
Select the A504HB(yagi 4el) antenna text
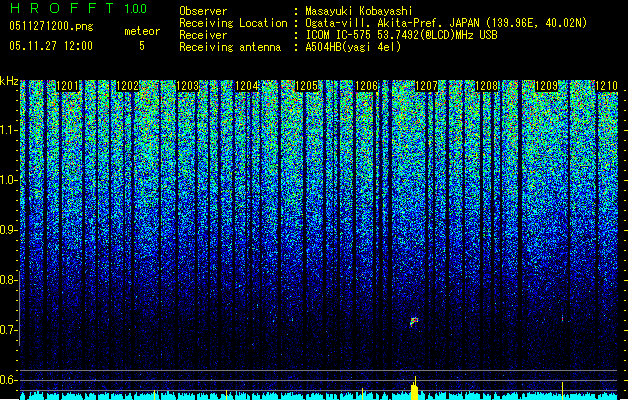pos(353,47)
